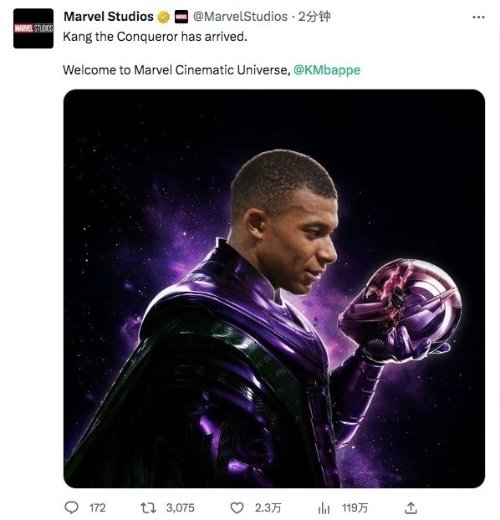Screen dimensions: 500x520
Task: Click the share upload arrow icon
Action: (x=411, y=508)
